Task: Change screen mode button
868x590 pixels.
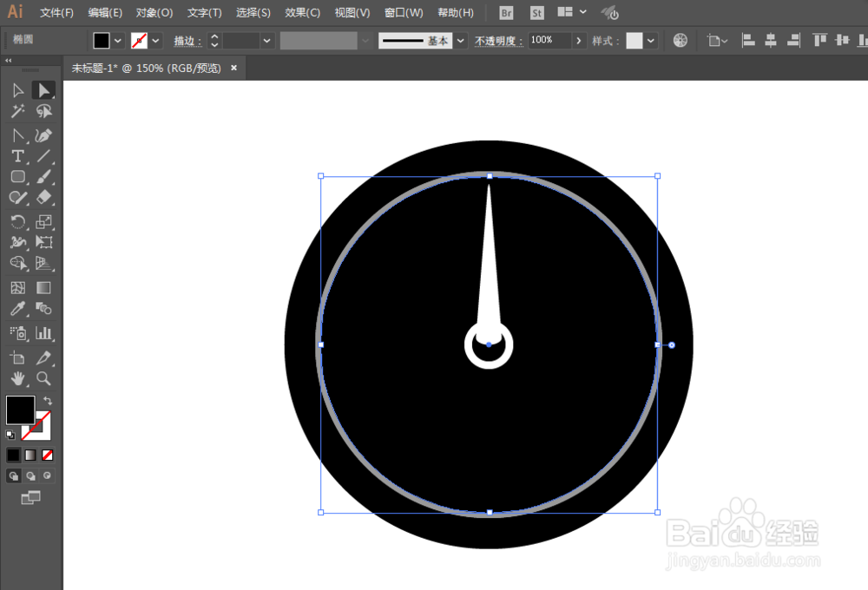Action: click(30, 498)
